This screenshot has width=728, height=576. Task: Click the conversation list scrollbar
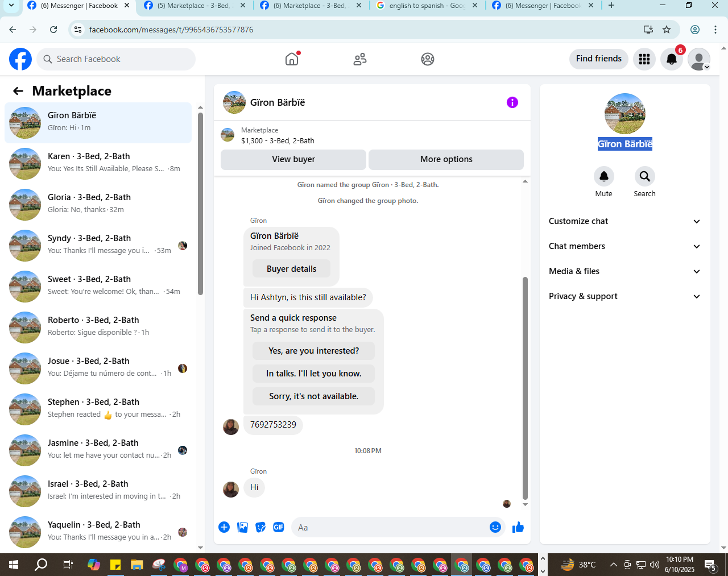[200, 204]
